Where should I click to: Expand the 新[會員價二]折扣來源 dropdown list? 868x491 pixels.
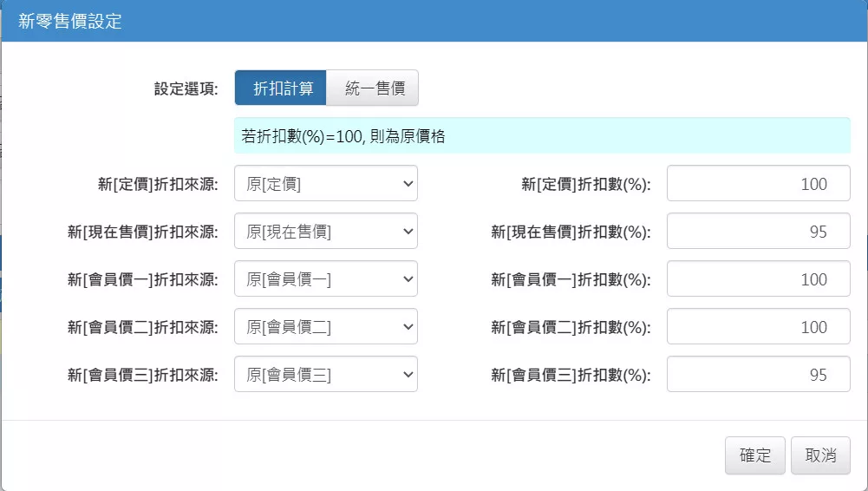[325, 327]
